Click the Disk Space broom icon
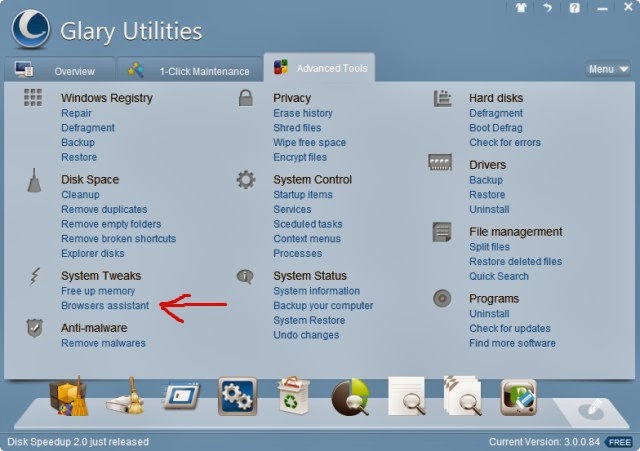Image resolution: width=640 pixels, height=451 pixels. tap(34, 180)
